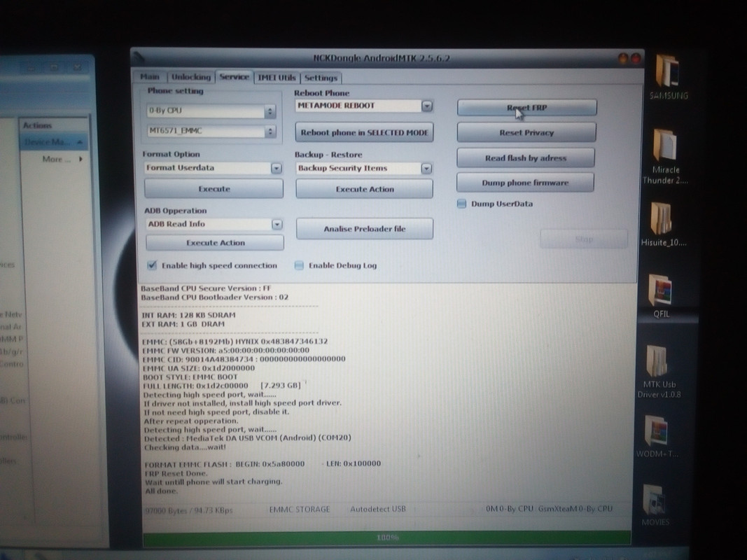Viewport: 747px width, 560px height.
Task: Click the INT RAM: 128 KB SDRAM line
Action: click(x=188, y=315)
